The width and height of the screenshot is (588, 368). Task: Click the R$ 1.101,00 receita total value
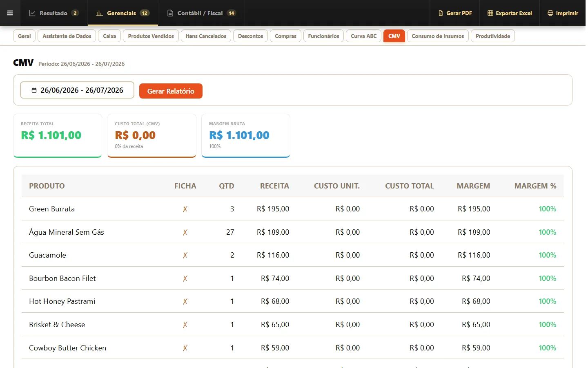coord(51,135)
